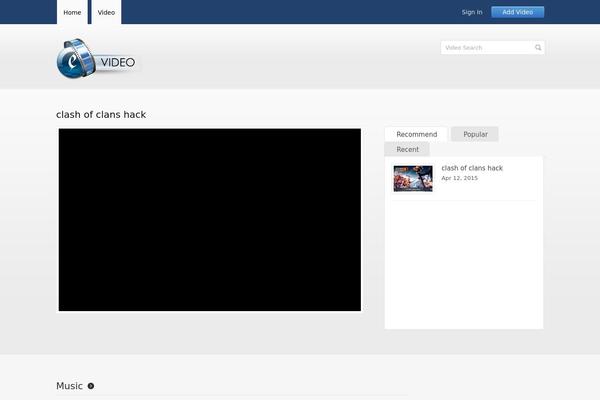
Task: Open the clash of clans hack thumbnail
Action: (413, 178)
